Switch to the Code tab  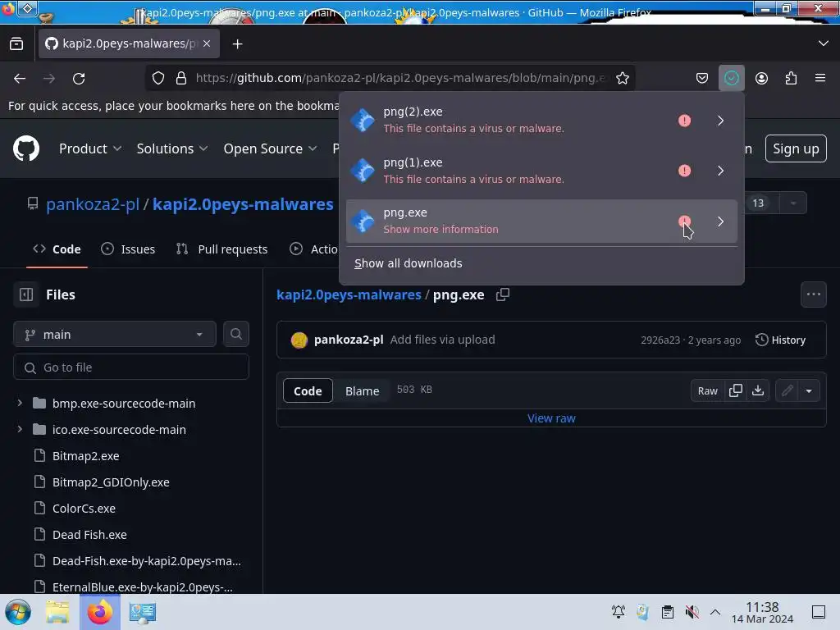[57, 249]
